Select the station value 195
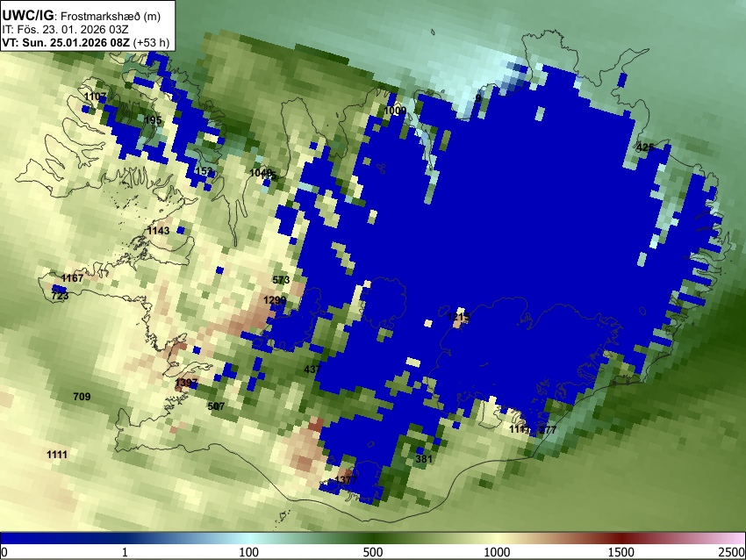 (x=153, y=120)
